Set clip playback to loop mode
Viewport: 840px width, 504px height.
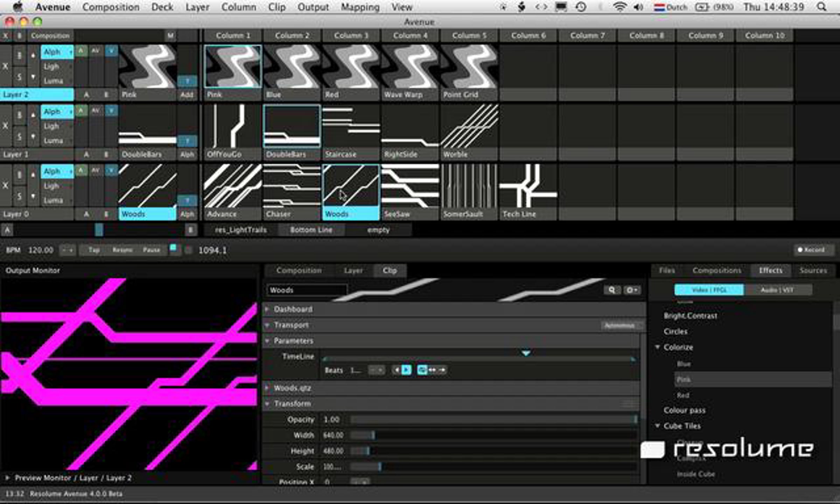click(x=422, y=370)
